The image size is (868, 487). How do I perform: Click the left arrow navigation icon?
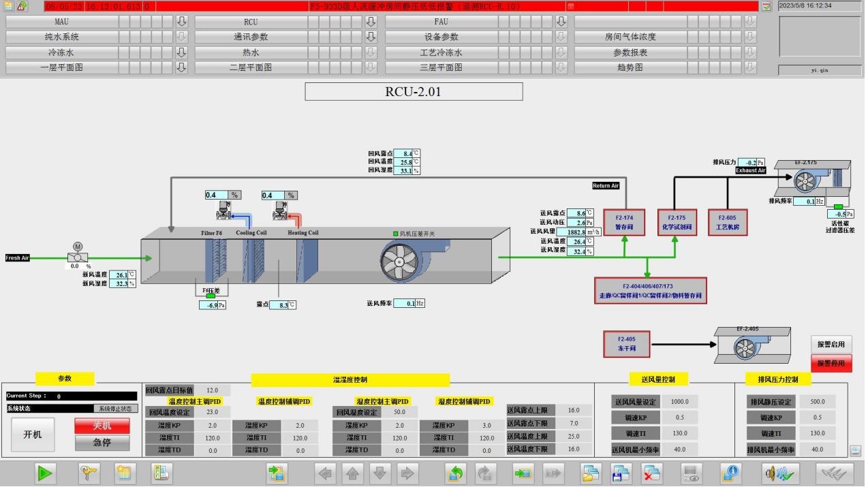click(326, 473)
